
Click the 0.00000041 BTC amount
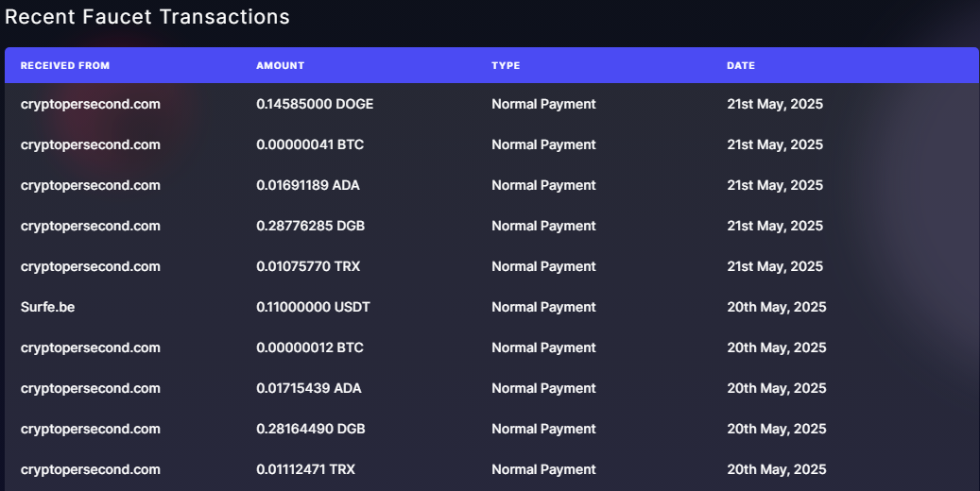[310, 144]
